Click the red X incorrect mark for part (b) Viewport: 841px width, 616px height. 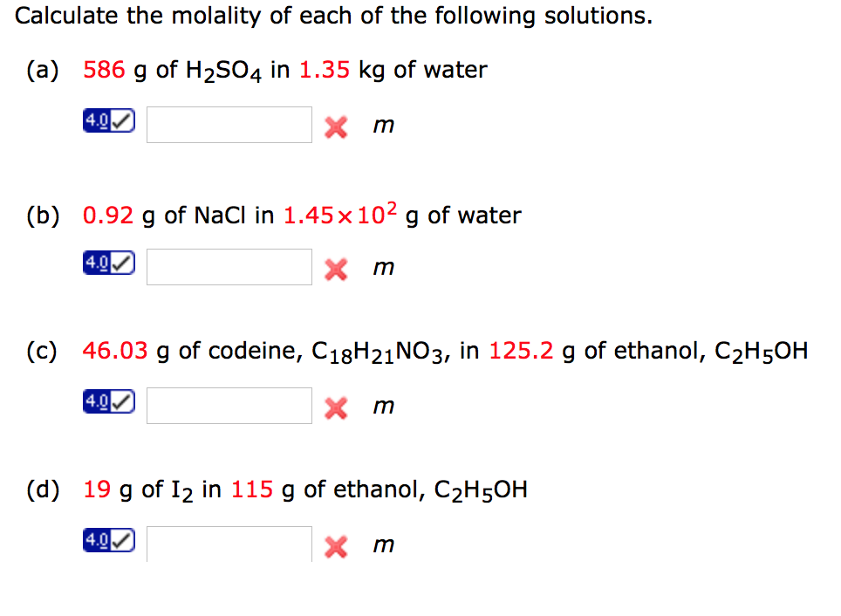click(x=335, y=267)
